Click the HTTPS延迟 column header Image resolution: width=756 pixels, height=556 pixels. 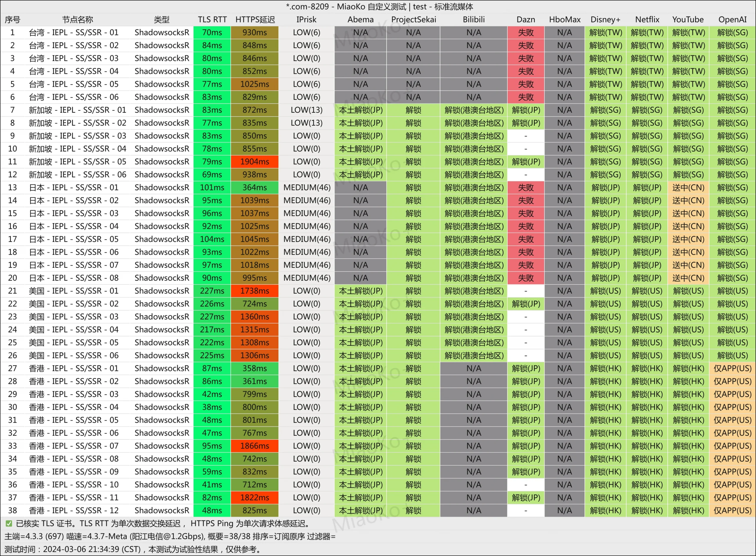click(x=255, y=19)
